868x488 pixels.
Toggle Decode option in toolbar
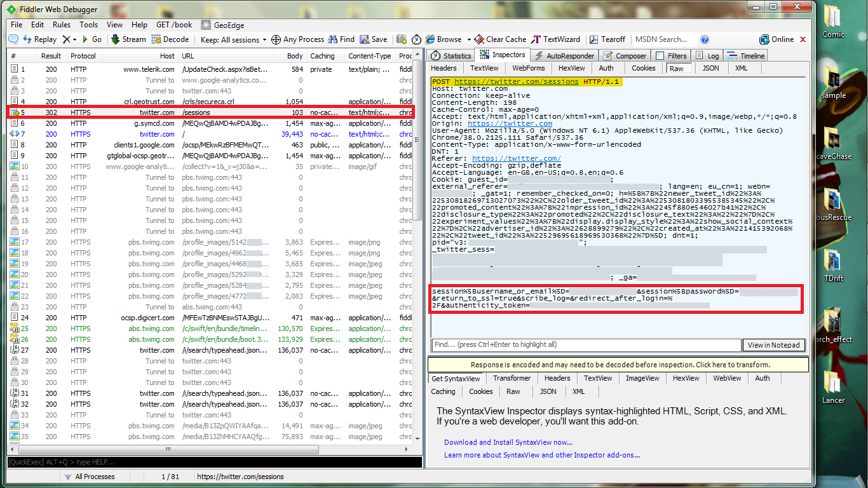pos(170,39)
